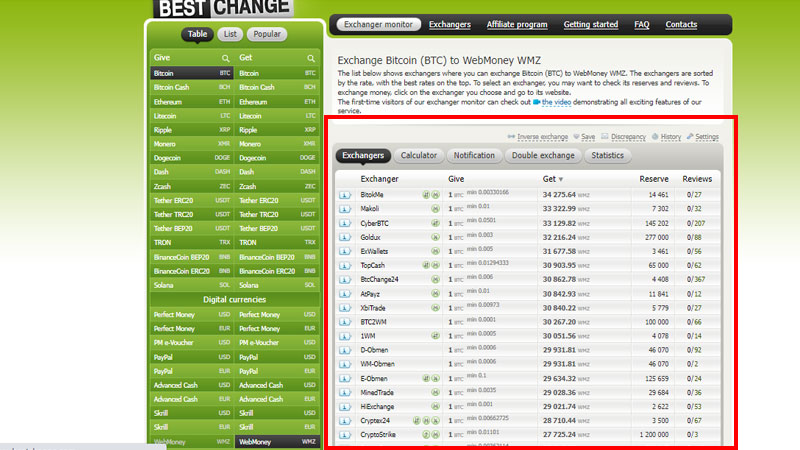
Task: Click the info icon beside TopCash row
Action: (345, 266)
